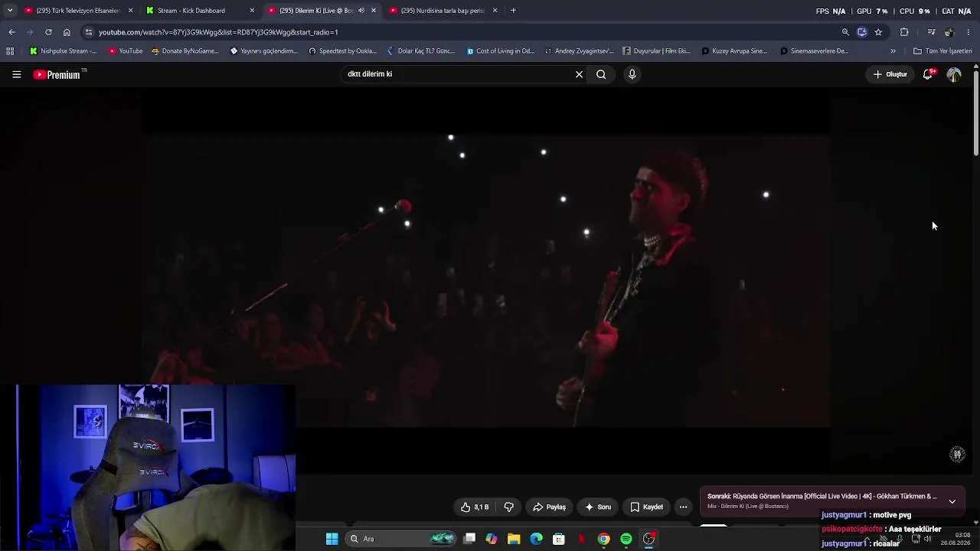Like the video with 3,1 B likes
Image resolution: width=980 pixels, height=551 pixels.
(x=475, y=507)
